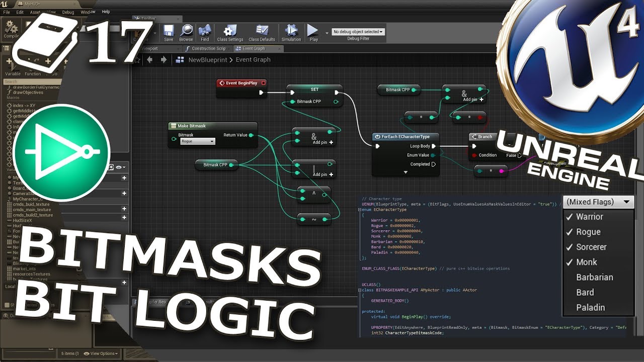Click the Return Value output pin
Screen dimensions: 644x362
coord(251,135)
